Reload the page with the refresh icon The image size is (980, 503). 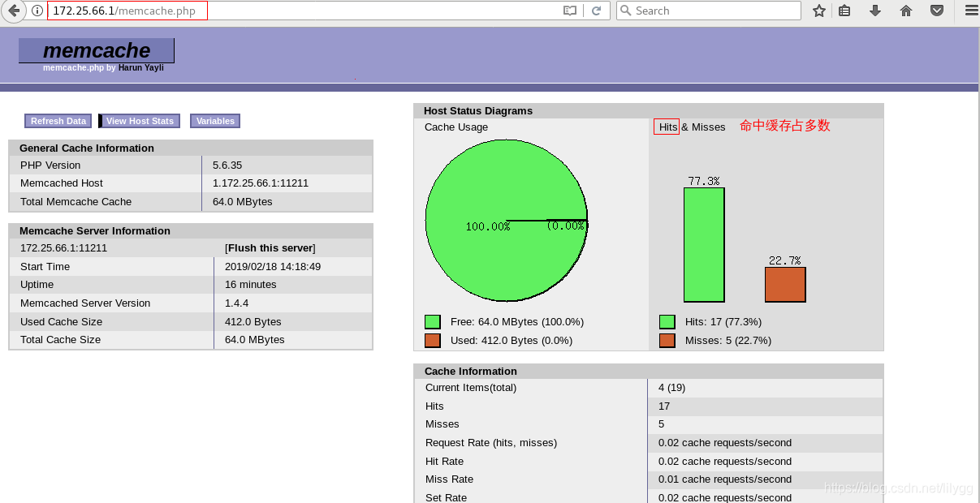click(596, 11)
